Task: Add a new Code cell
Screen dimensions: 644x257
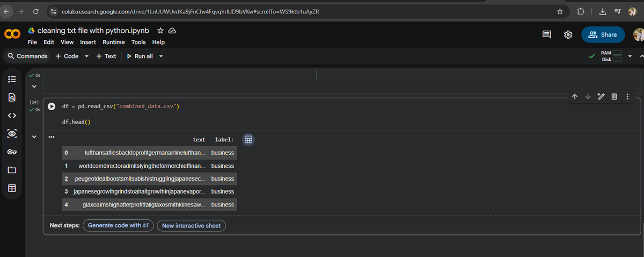Action: (67, 56)
